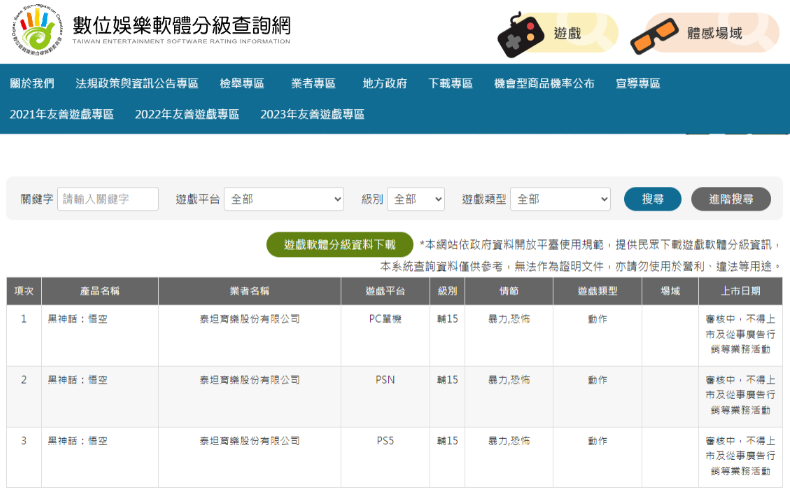The image size is (790, 496).
Task: Select 地方政府 in navigation
Action: [x=385, y=83]
